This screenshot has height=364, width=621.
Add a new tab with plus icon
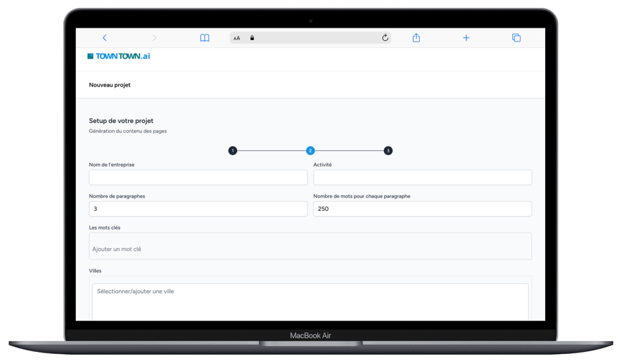466,38
